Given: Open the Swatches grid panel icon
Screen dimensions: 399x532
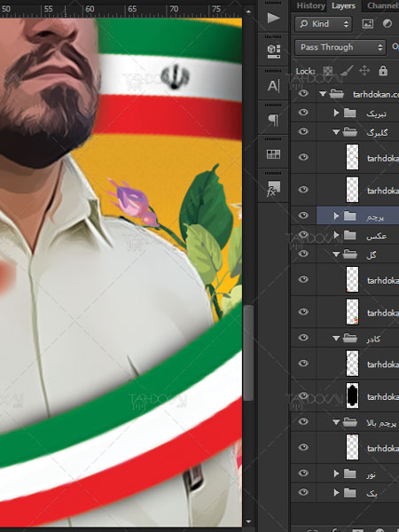Looking at the screenshot, I should [273, 154].
